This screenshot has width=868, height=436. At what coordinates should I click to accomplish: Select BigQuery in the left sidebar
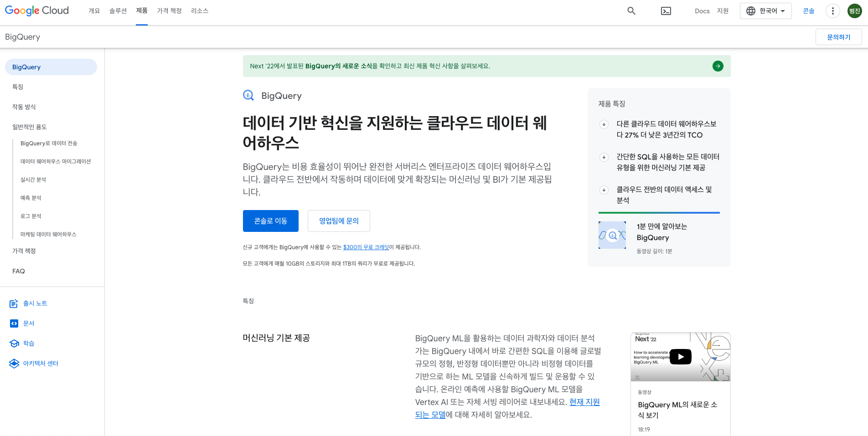[51, 67]
